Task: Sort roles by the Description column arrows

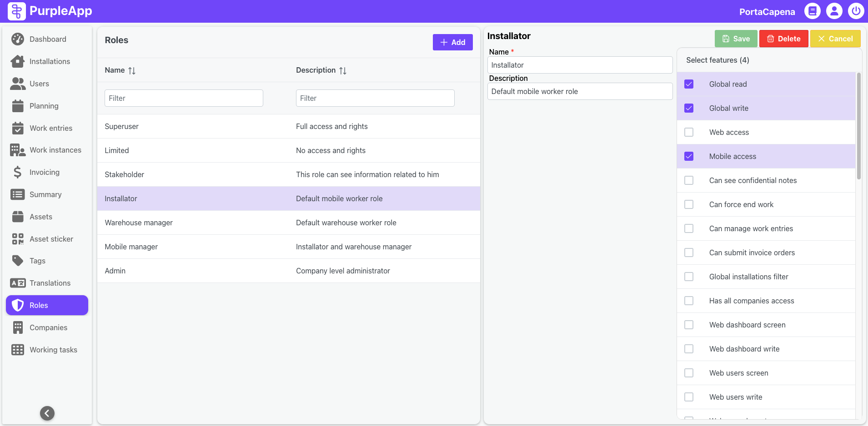Action: point(343,70)
